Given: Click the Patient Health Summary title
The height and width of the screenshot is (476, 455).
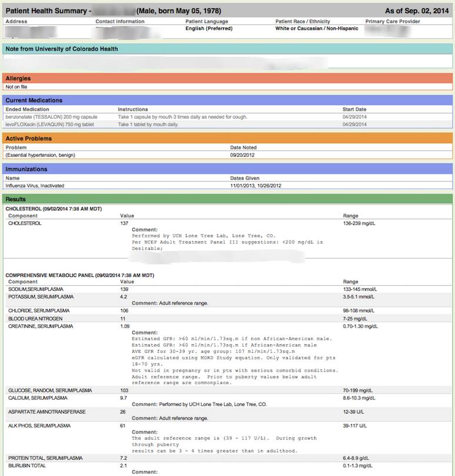Looking at the screenshot, I should 47,11.
